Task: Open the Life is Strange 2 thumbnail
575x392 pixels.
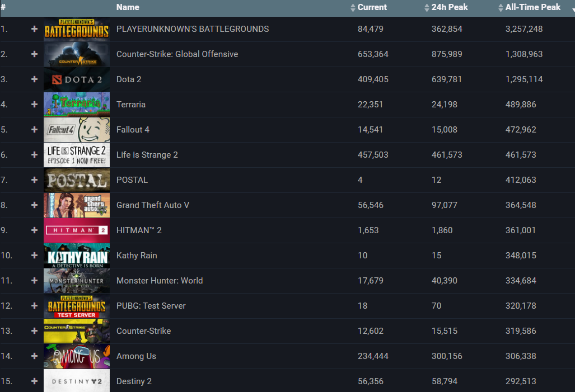Action: coord(77,154)
